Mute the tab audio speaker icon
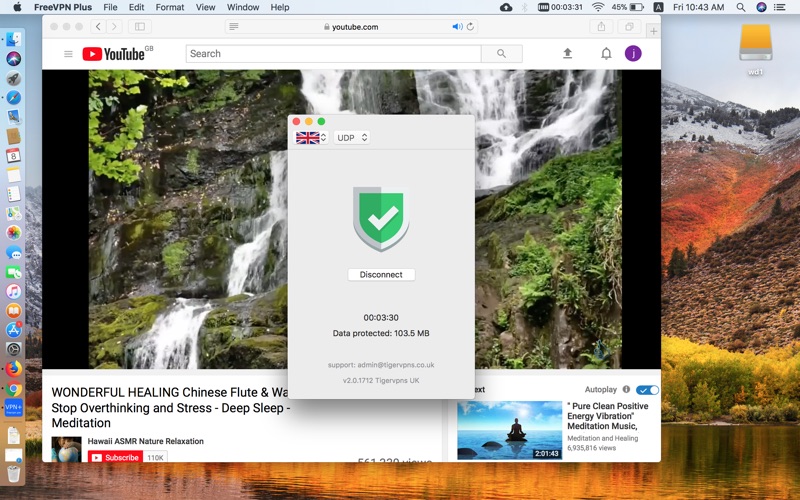 [x=457, y=27]
